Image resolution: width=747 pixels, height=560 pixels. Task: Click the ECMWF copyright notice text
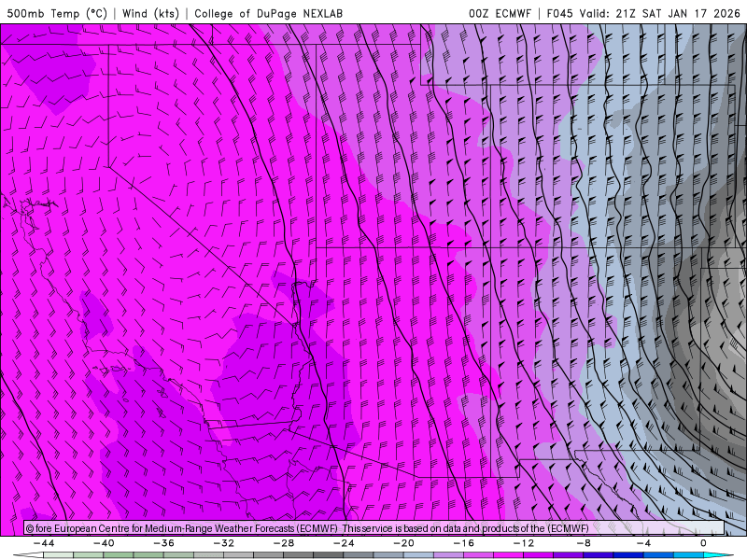click(307, 528)
